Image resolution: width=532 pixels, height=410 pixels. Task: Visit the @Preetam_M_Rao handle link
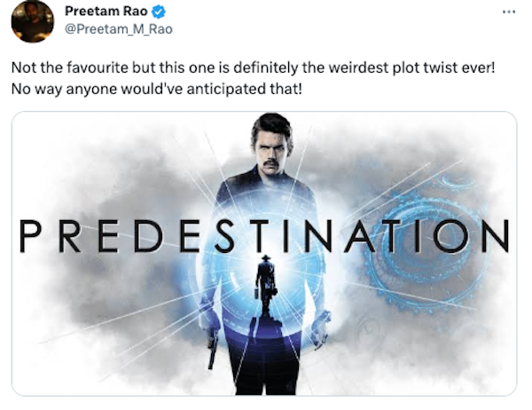pyautogui.click(x=118, y=28)
